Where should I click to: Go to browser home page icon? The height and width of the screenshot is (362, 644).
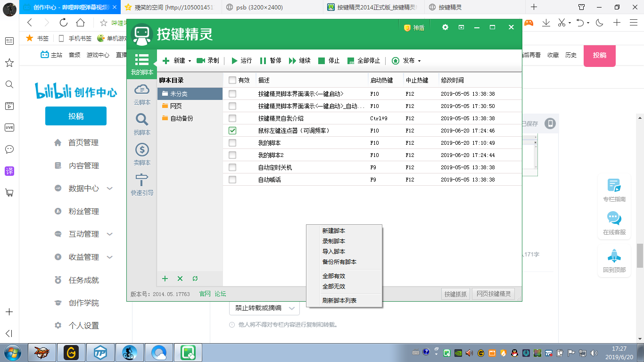81,22
